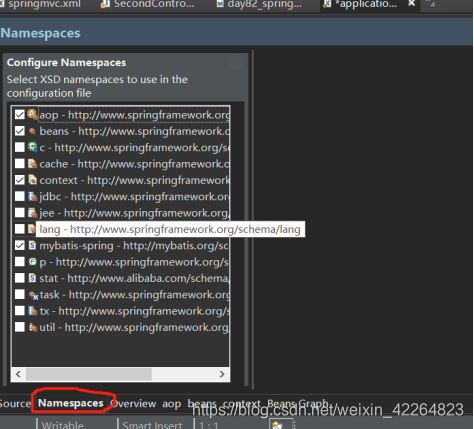Uncheck the mybatis-spring namespace checkbox
The image size is (474, 429).
point(20,246)
